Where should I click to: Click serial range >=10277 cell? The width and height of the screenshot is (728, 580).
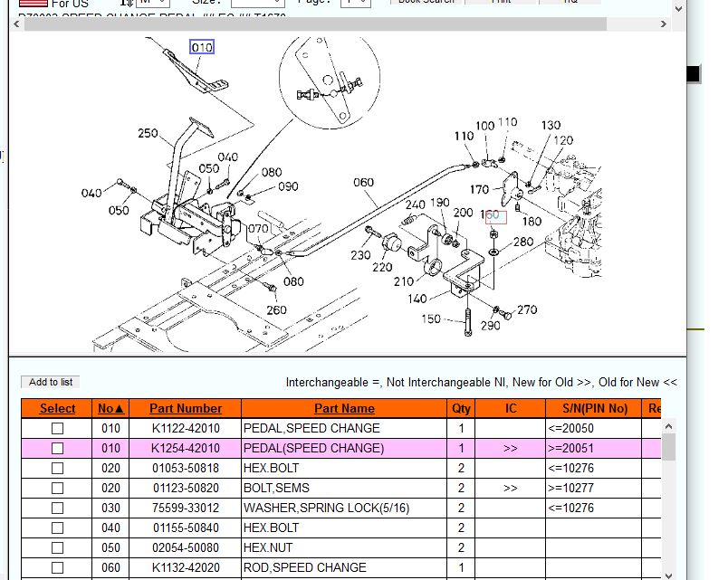593,488
